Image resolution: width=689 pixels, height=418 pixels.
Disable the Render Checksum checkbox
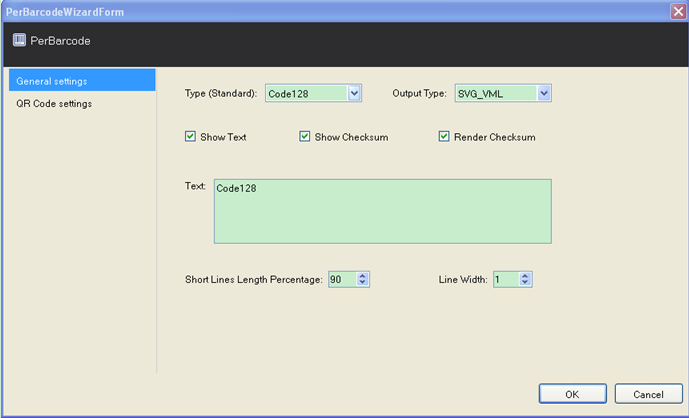pos(444,136)
